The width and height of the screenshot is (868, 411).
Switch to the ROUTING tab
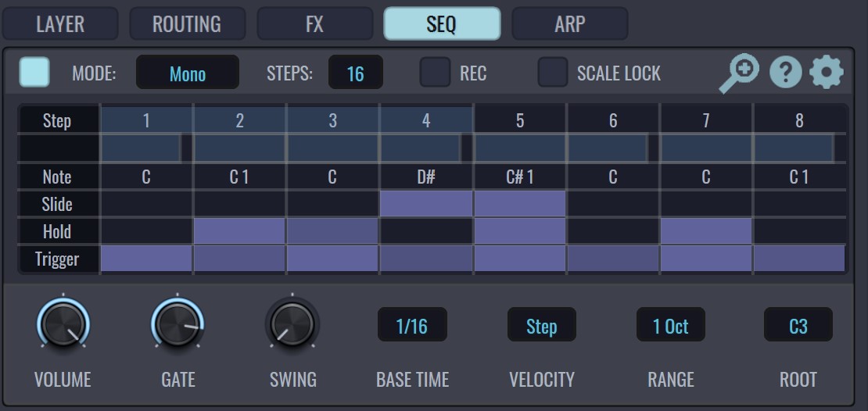click(x=187, y=23)
